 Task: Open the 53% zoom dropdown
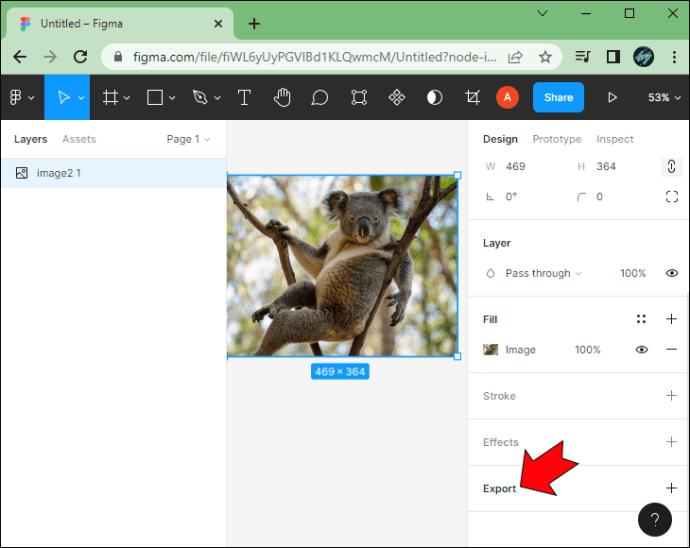point(664,97)
